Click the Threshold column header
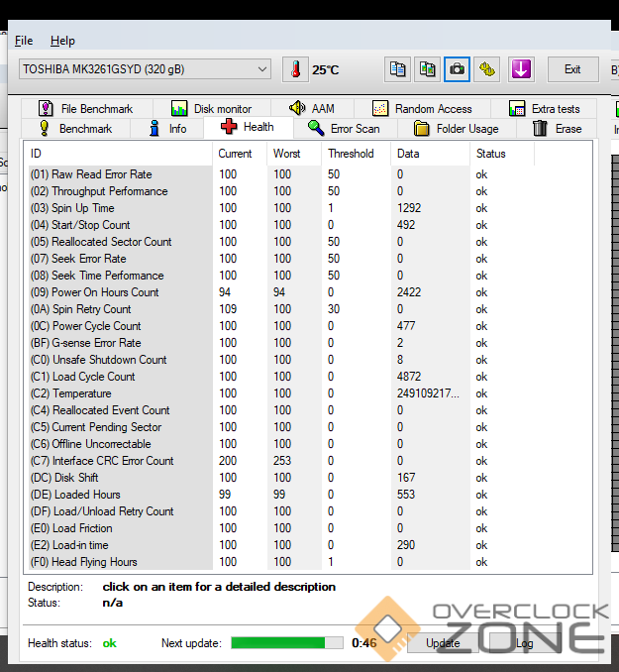This screenshot has height=672, width=619. click(x=357, y=154)
